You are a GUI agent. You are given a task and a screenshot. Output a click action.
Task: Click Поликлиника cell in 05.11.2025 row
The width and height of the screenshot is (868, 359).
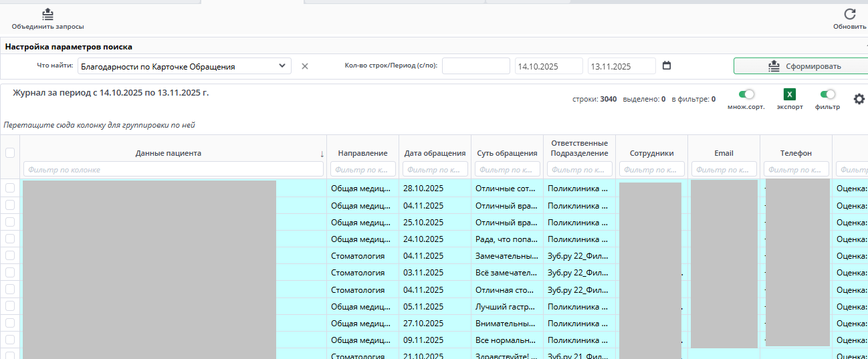point(578,306)
